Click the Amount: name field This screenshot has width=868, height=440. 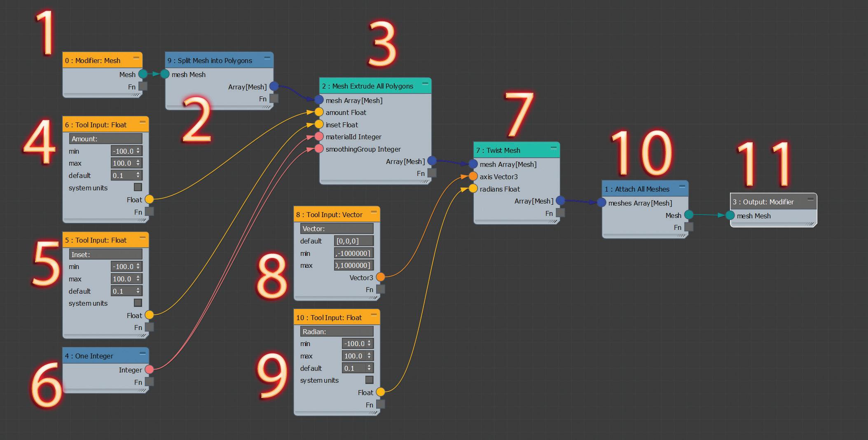(105, 138)
